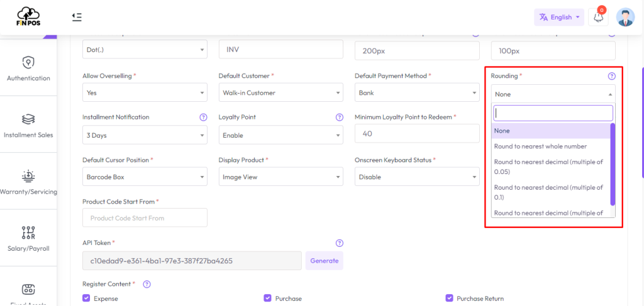Disable the Purchase Return checkbox
This screenshot has width=644, height=306.
pyautogui.click(x=449, y=298)
